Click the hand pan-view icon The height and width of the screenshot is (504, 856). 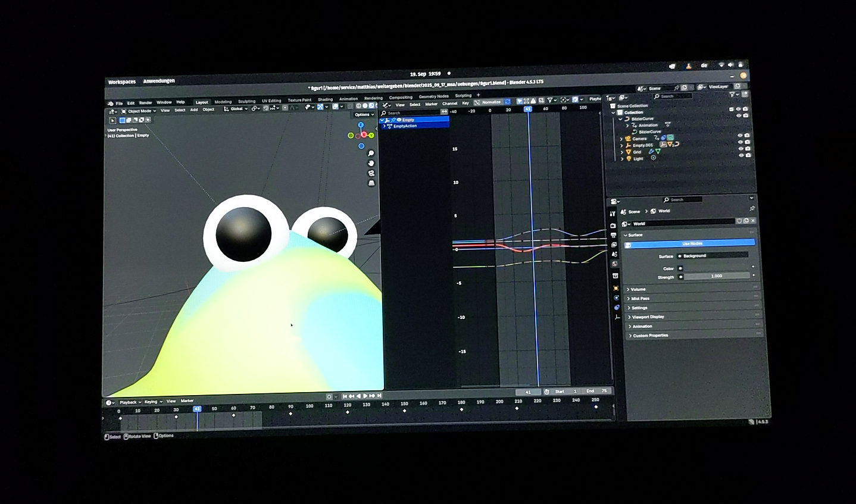click(371, 163)
